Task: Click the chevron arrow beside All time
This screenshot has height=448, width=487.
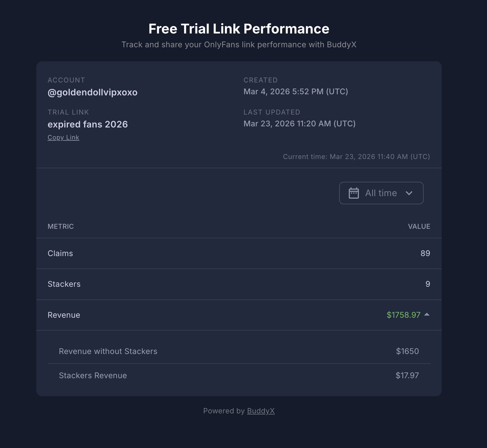Action: 409,193
